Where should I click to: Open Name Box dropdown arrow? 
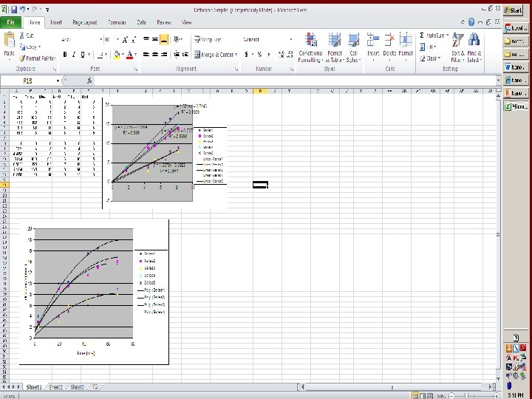coord(58,81)
